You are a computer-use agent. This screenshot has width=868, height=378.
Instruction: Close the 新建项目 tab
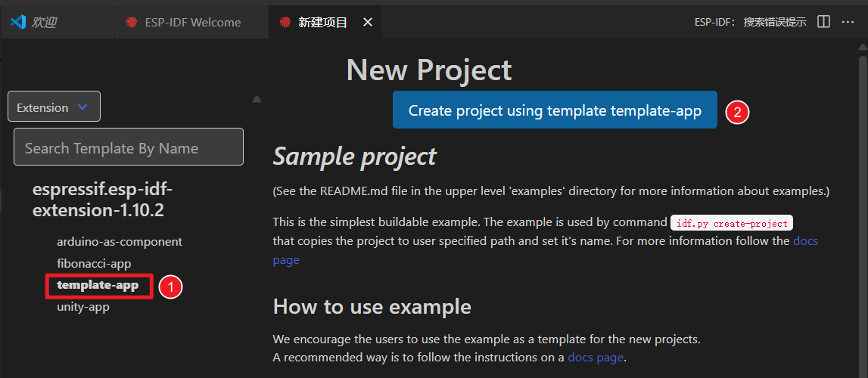(x=368, y=22)
